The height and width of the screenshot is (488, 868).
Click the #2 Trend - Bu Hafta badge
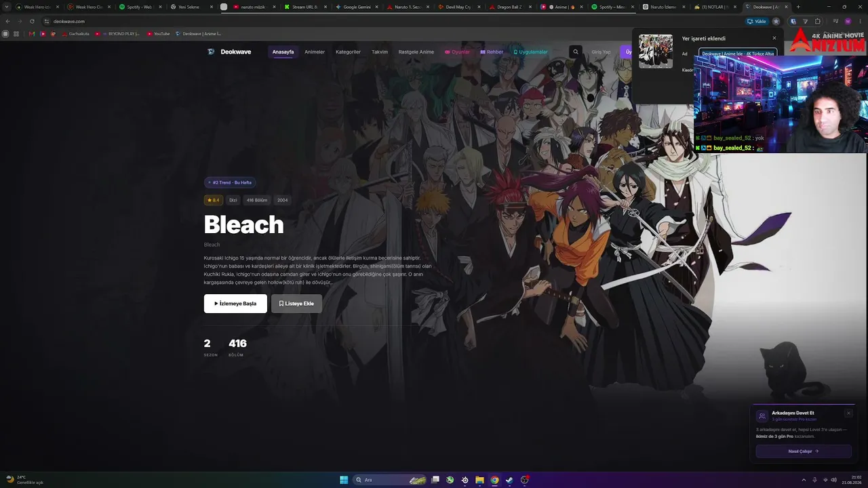tap(230, 182)
